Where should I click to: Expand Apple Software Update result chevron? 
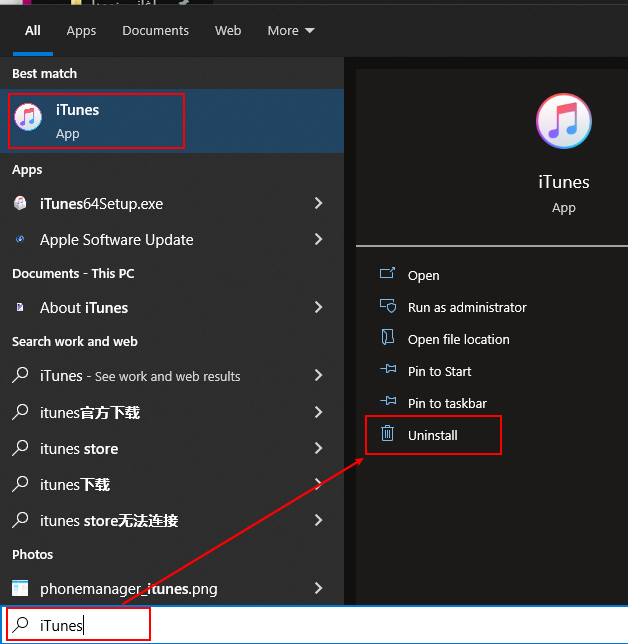[318, 239]
